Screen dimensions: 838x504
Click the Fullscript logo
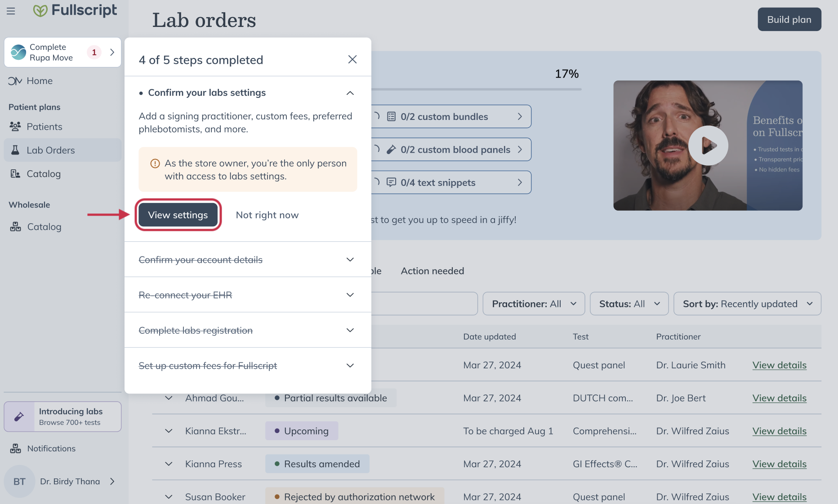click(75, 10)
